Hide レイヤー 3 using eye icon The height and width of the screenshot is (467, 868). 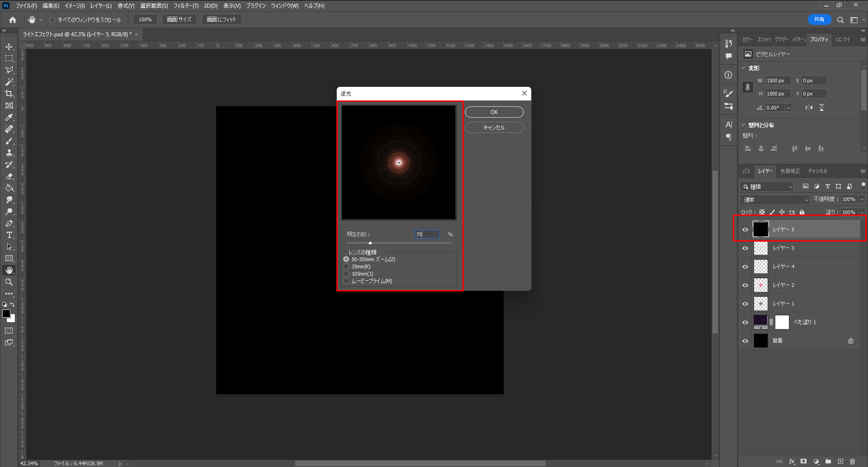coord(745,248)
